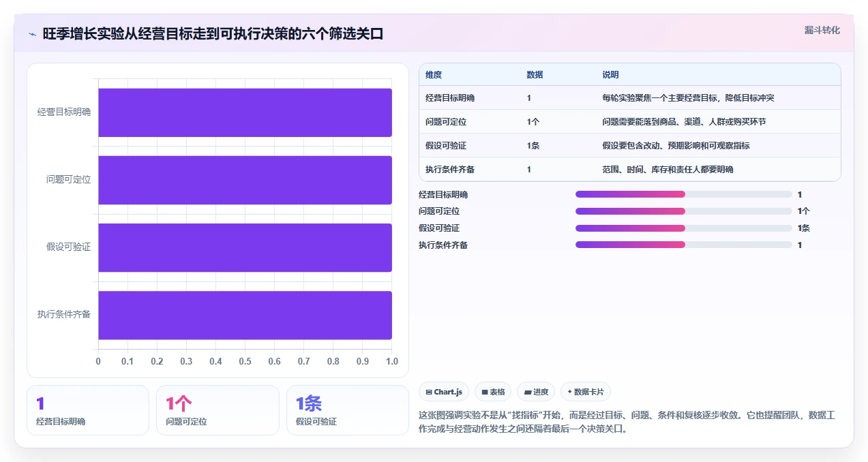Click the 1个 value after 问题可定位 progress bar
The height and width of the screenshot is (462, 868).
(x=803, y=211)
